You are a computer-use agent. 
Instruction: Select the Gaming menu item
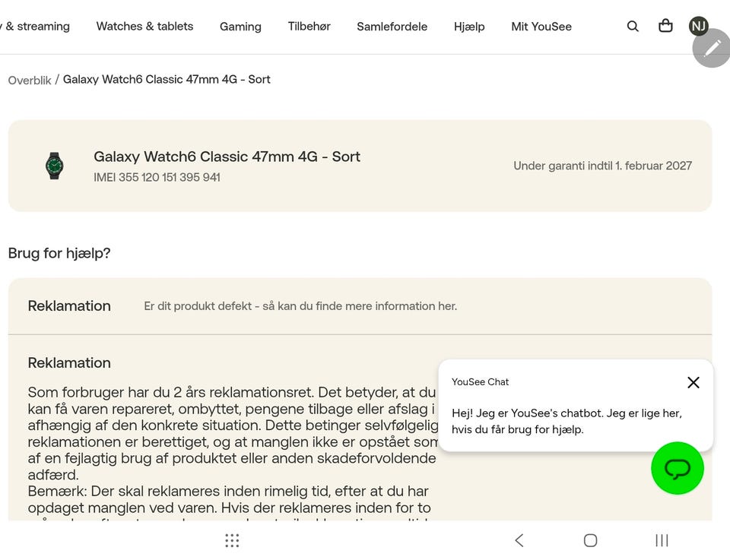(x=240, y=27)
